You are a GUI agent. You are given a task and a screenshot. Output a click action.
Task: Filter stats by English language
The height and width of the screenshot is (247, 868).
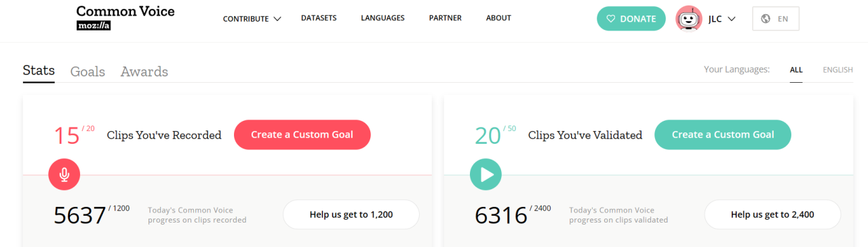(837, 70)
